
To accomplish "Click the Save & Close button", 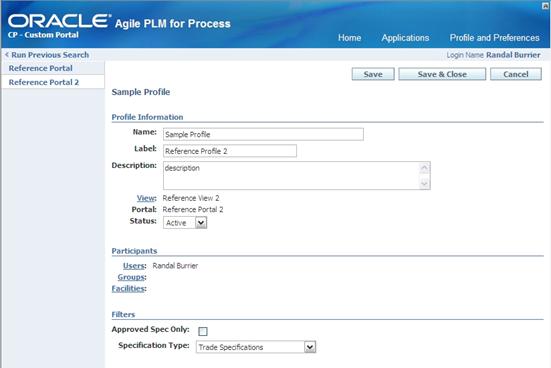I will pyautogui.click(x=442, y=74).
